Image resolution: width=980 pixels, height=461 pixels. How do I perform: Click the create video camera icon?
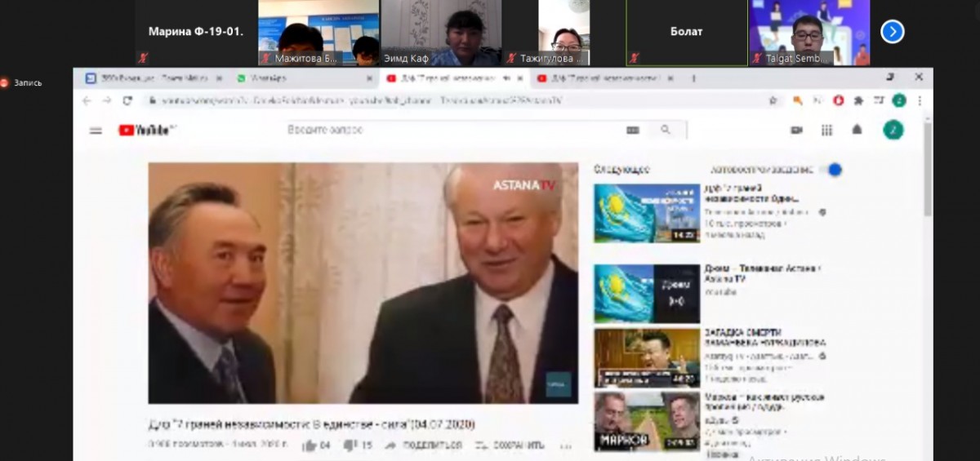pos(796,130)
